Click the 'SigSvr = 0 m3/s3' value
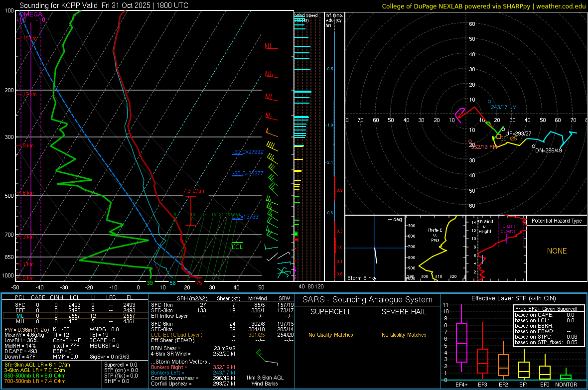The height and width of the screenshot is (390, 588). coord(110,357)
